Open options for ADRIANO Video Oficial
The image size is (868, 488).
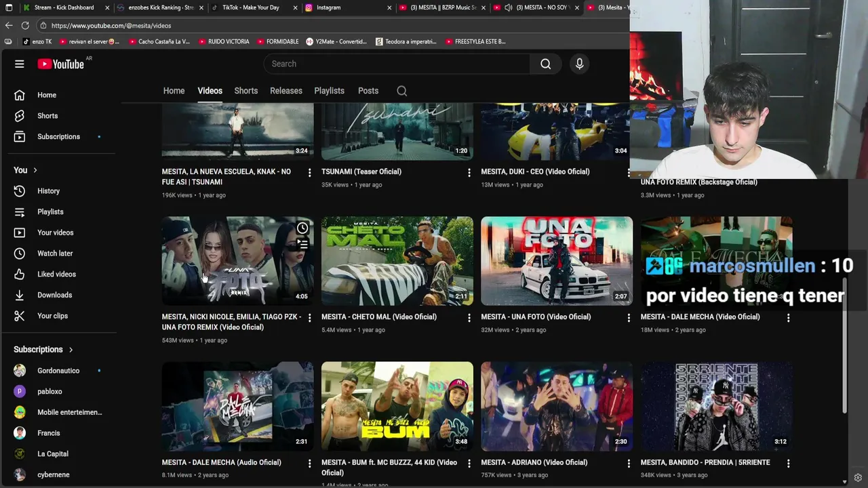point(629,464)
